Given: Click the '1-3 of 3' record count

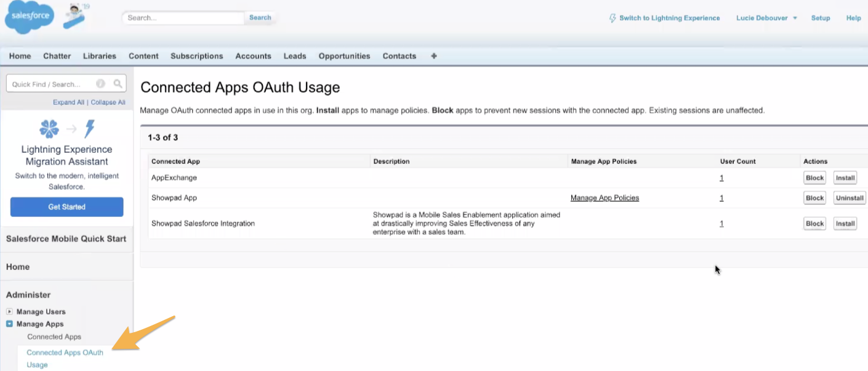Looking at the screenshot, I should click(x=163, y=137).
